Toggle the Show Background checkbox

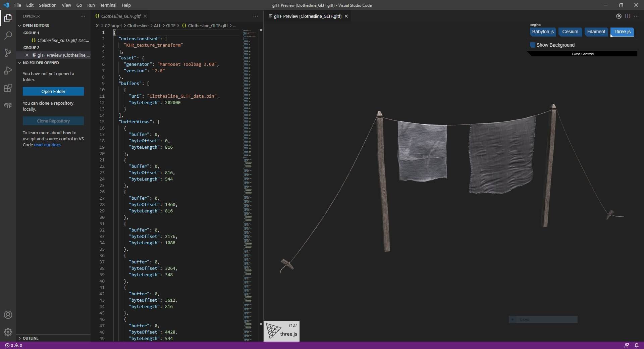click(533, 45)
